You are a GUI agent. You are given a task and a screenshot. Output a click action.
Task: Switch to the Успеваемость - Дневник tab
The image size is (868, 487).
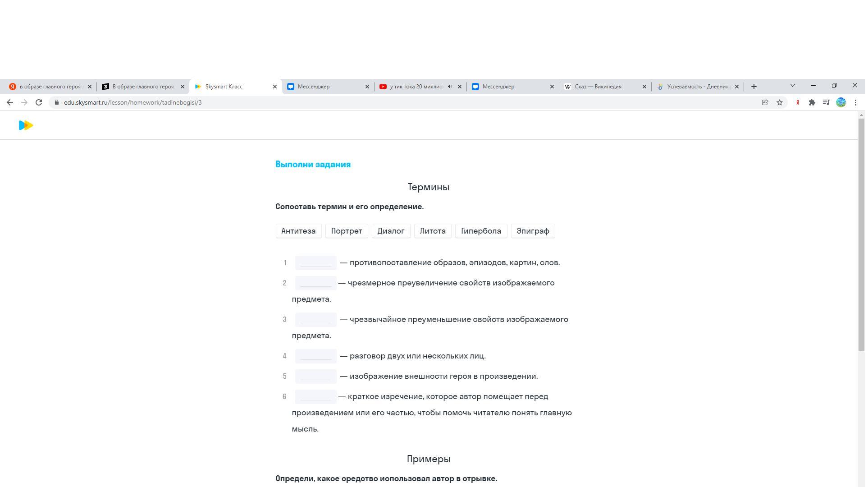(x=697, y=87)
